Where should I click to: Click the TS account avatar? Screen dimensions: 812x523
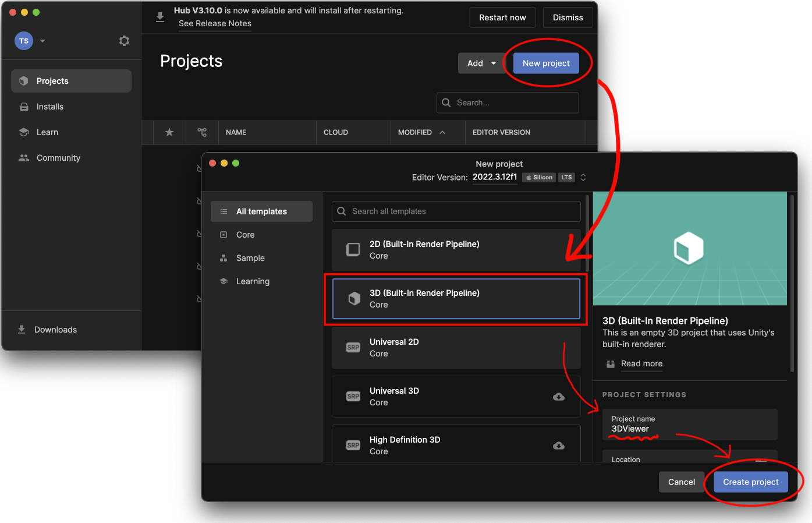(24, 41)
